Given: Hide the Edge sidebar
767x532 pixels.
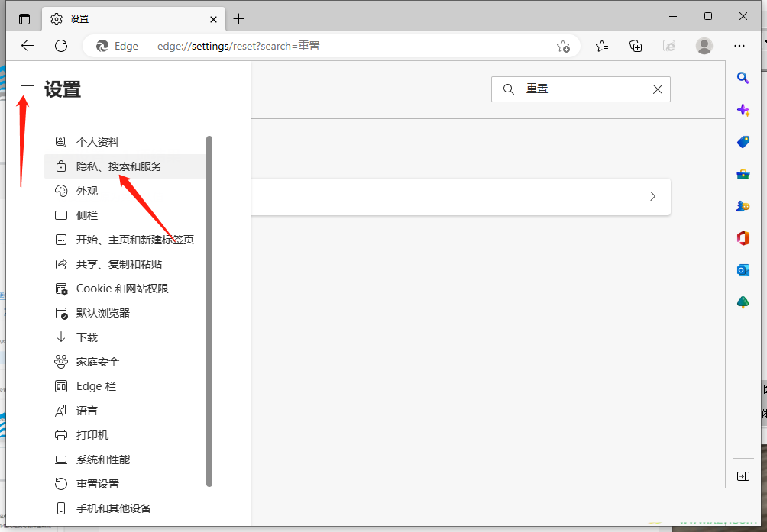Looking at the screenshot, I should click(743, 476).
